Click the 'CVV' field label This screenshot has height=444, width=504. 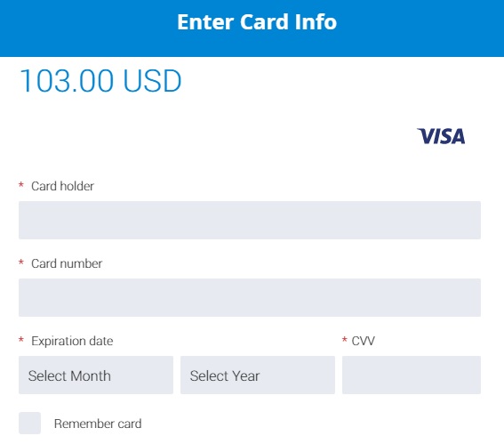[x=363, y=341]
